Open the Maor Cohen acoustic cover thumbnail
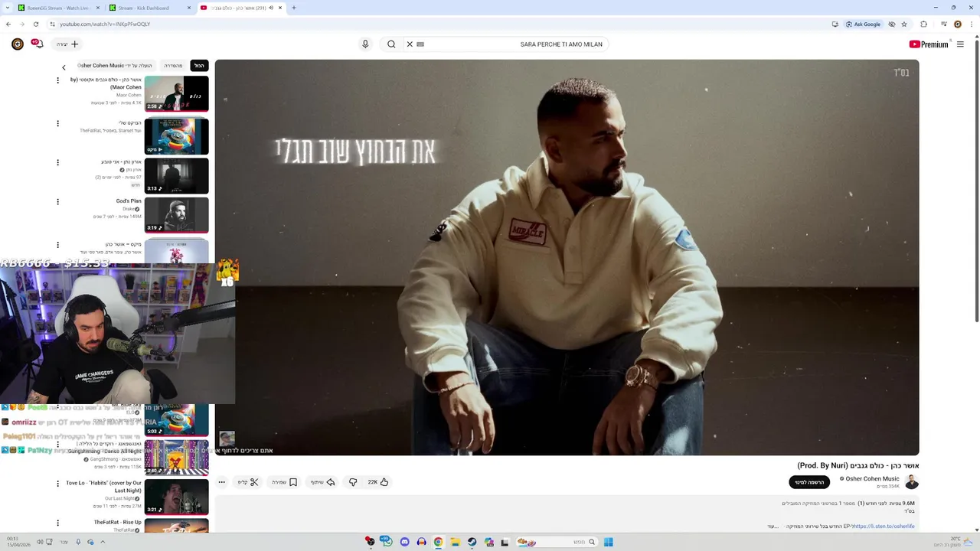Viewport: 980px width, 551px height. [176, 93]
